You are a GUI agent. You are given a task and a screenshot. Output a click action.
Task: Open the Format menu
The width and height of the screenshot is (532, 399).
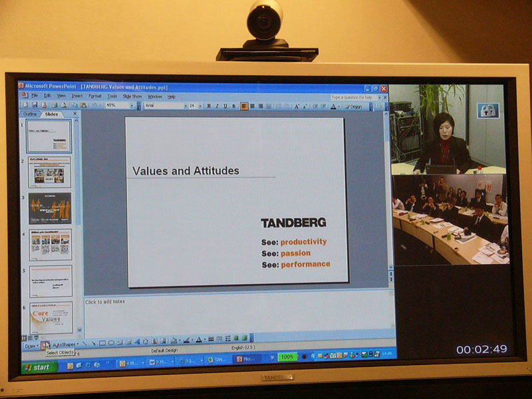tap(95, 96)
